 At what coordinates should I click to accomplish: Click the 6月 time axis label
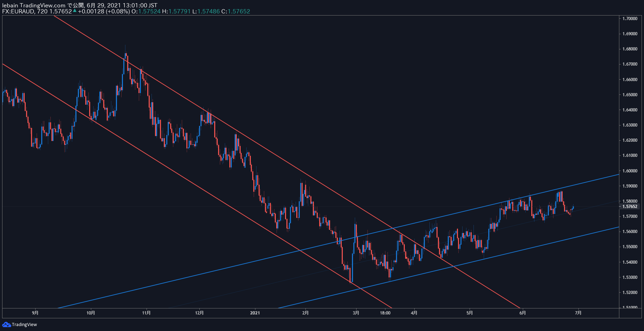point(523,313)
